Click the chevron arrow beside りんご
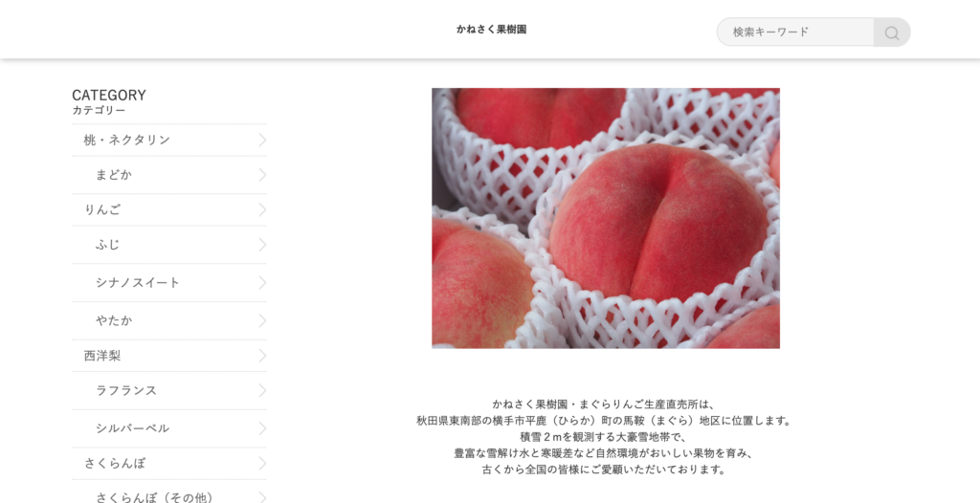980x503 pixels. [x=262, y=210]
